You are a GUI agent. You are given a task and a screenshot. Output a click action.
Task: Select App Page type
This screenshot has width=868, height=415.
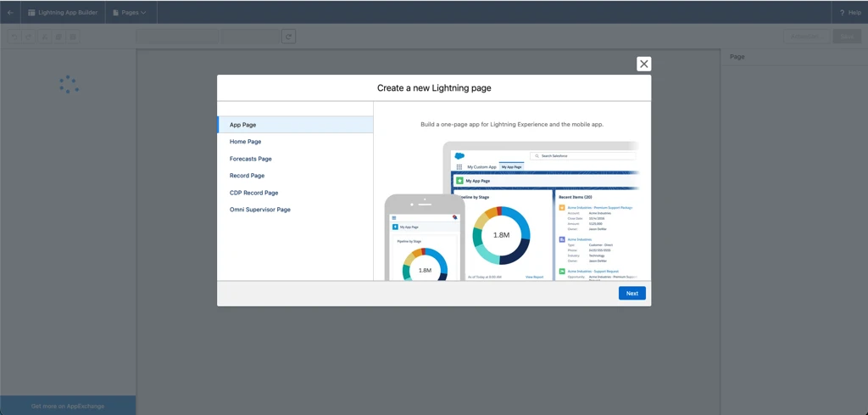(x=295, y=125)
